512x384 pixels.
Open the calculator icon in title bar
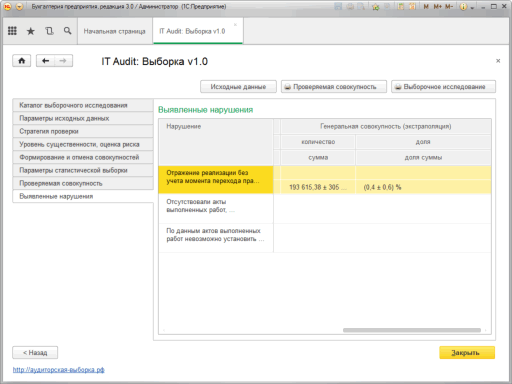[x=400, y=6]
